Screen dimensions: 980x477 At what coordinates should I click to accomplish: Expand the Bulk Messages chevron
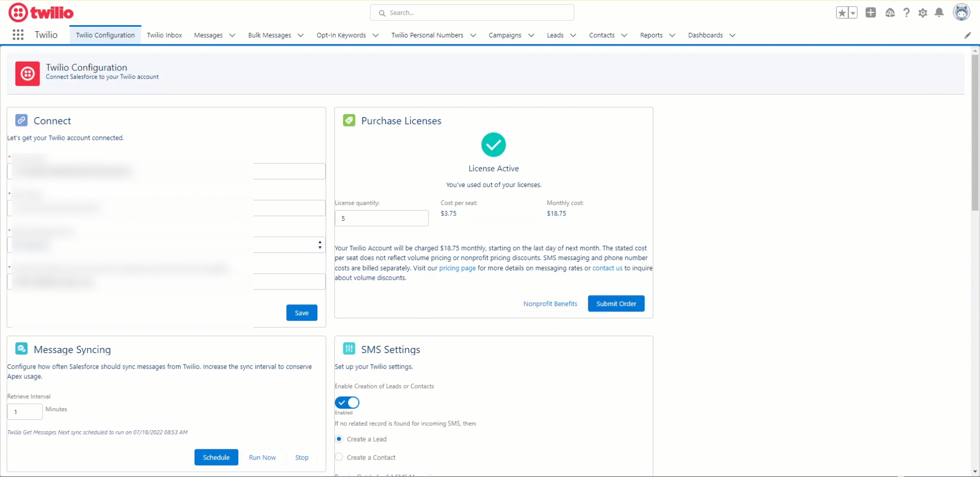[x=300, y=35]
